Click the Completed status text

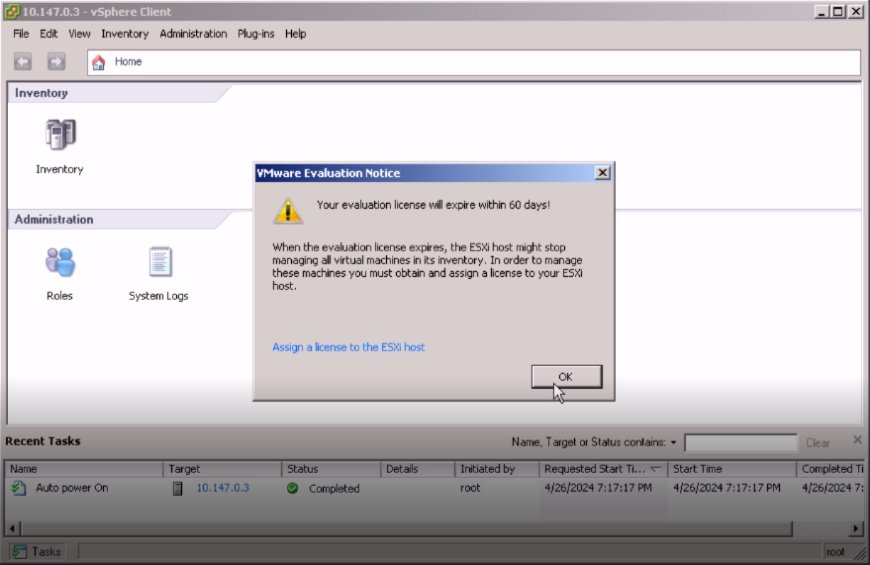tap(334, 488)
